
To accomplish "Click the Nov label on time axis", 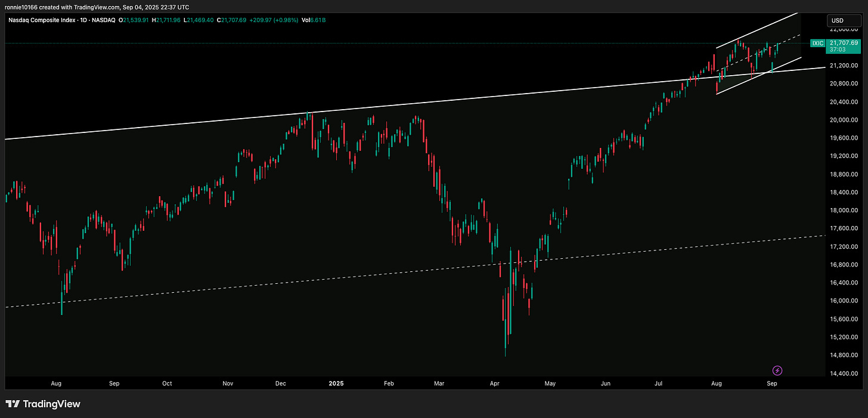I will point(228,383).
